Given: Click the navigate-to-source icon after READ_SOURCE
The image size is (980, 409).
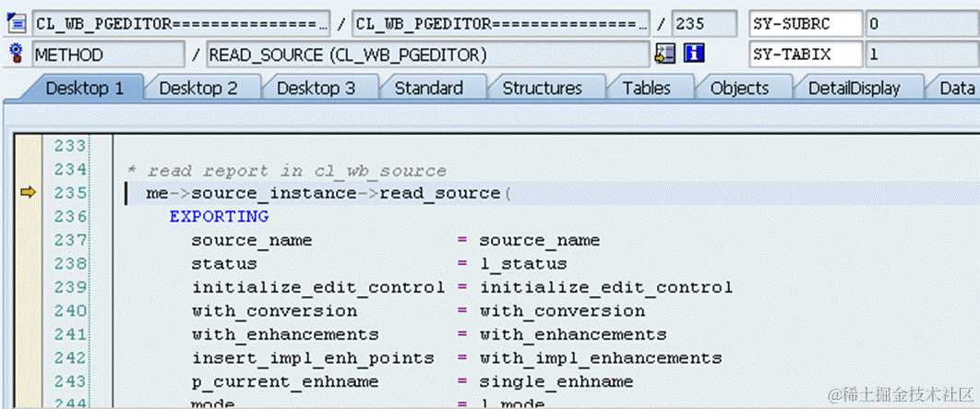Looking at the screenshot, I should (x=665, y=54).
